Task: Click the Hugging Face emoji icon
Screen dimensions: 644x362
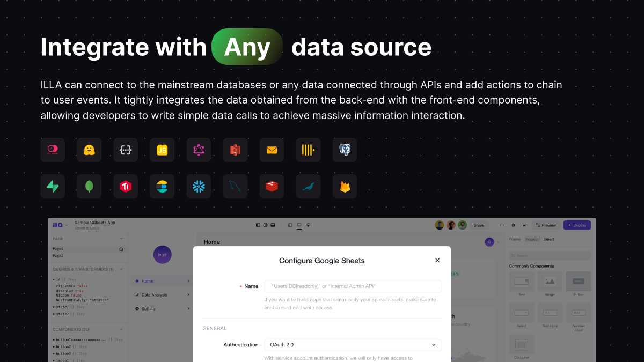Action: coord(89,150)
